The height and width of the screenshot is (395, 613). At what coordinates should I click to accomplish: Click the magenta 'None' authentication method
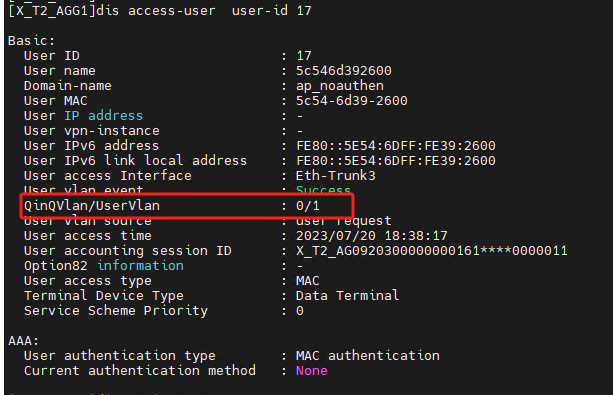312,371
